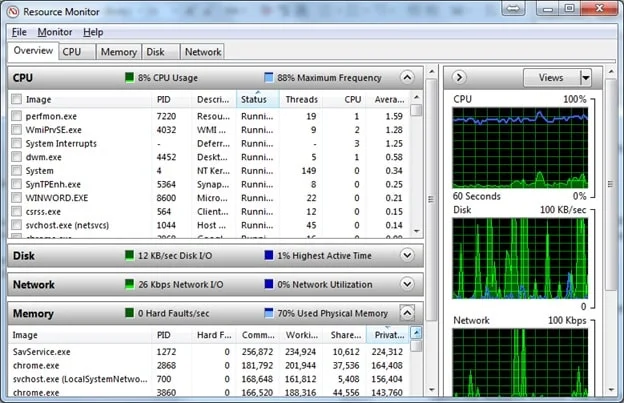The width and height of the screenshot is (624, 403).
Task: Sort CPU table by Status column
Action: click(x=257, y=99)
